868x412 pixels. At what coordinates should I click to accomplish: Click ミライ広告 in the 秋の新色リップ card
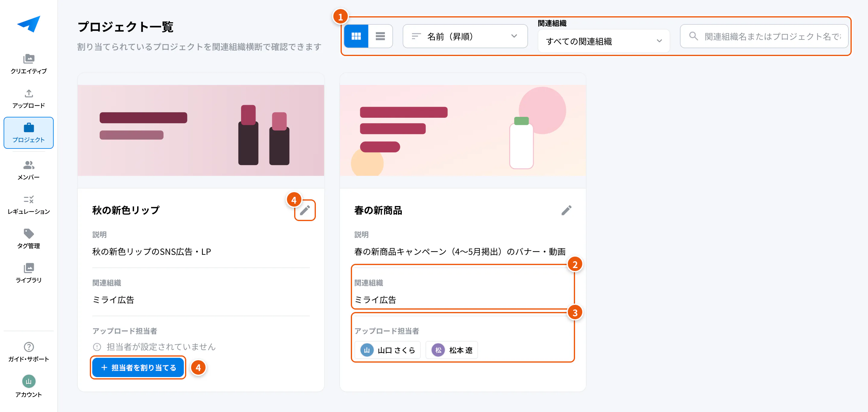coord(113,300)
